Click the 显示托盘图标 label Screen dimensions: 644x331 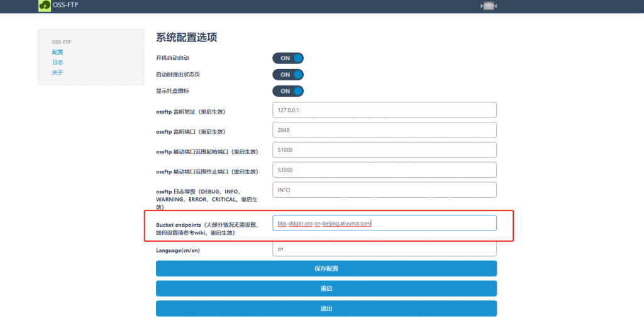[172, 91]
